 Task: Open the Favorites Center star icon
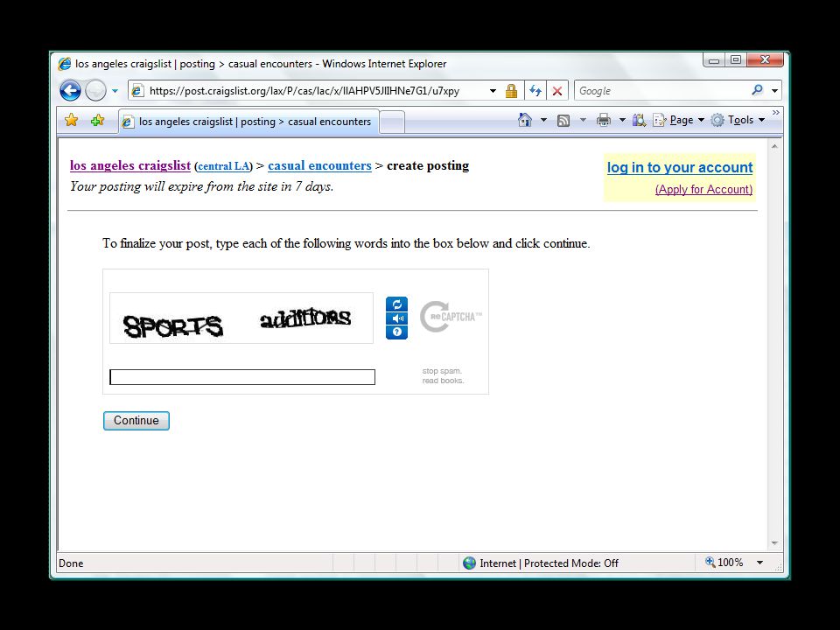click(71, 120)
